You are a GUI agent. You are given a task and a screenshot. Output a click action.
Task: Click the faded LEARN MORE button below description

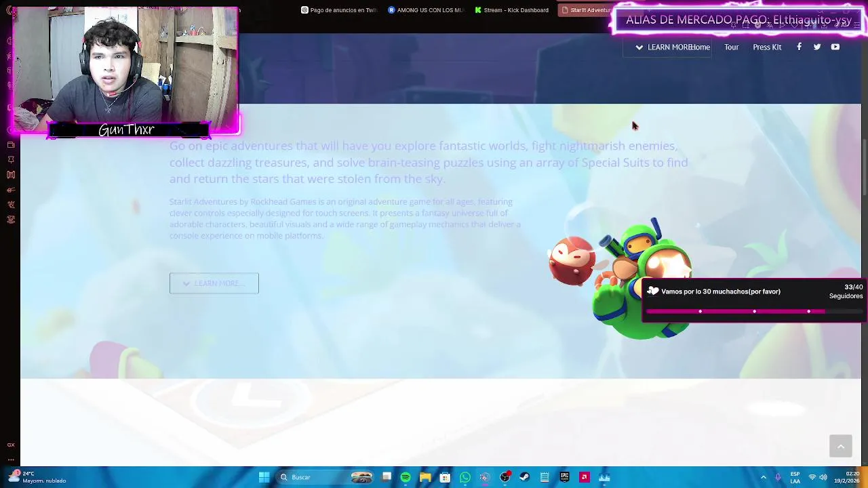coord(214,283)
